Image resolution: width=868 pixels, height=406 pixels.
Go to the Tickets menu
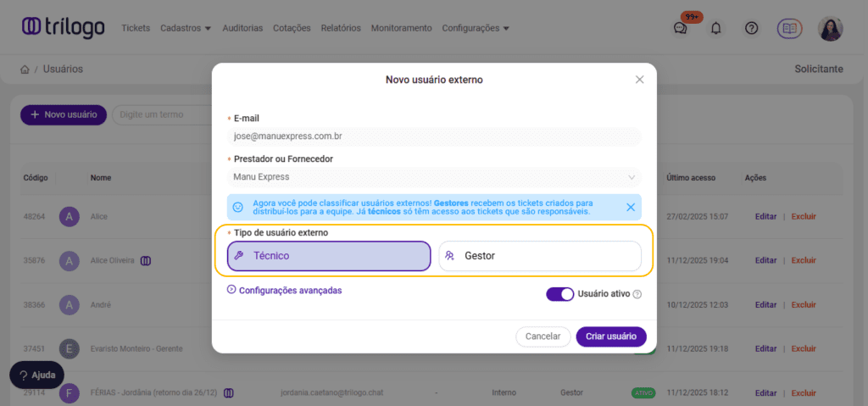coord(136,28)
